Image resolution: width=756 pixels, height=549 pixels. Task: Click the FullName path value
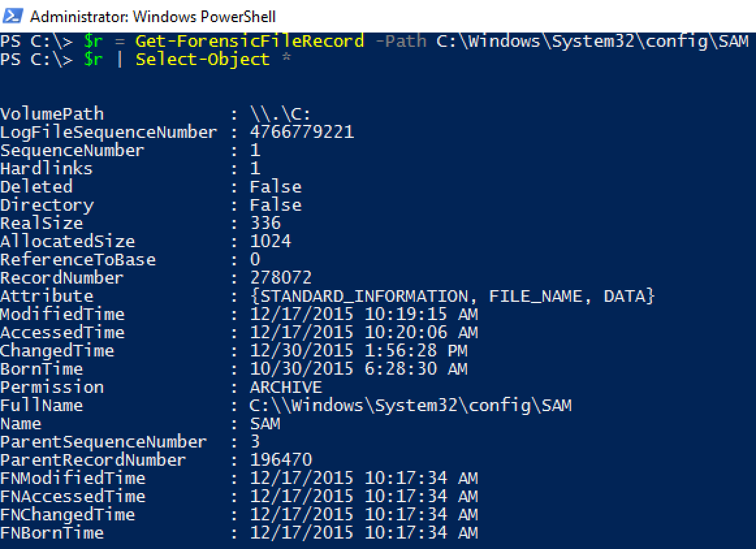click(x=411, y=405)
